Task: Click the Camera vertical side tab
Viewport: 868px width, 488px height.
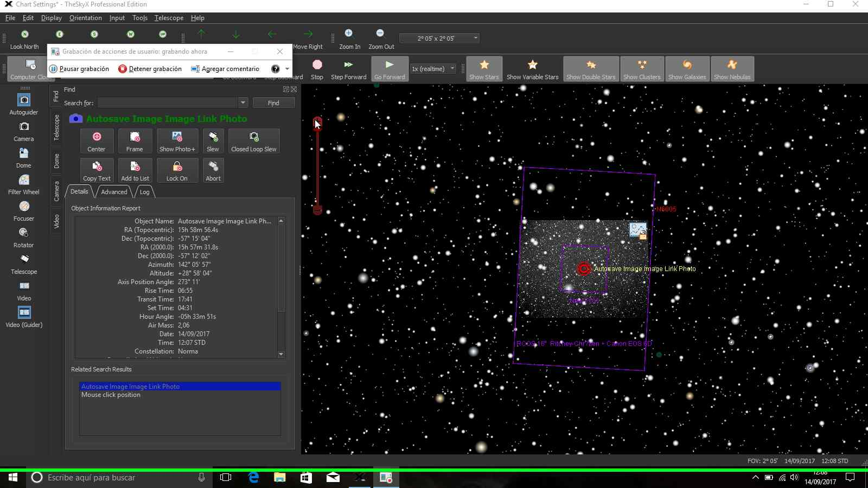Action: coord(56,191)
